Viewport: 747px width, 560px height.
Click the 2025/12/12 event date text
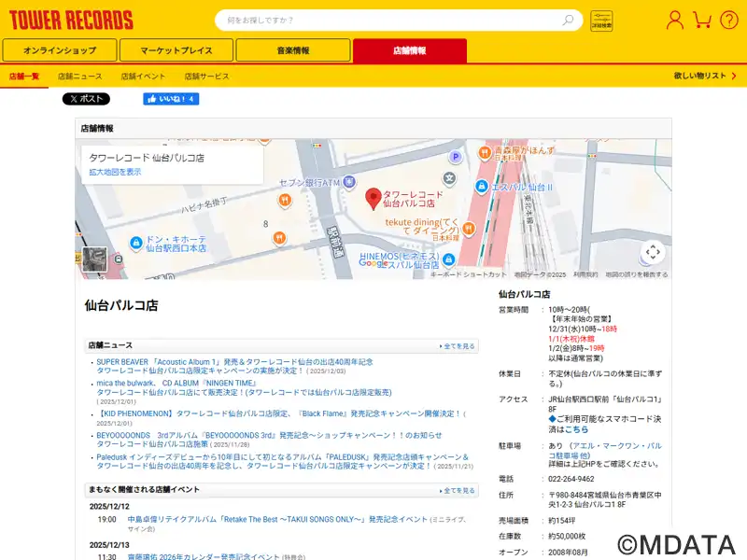[109, 507]
